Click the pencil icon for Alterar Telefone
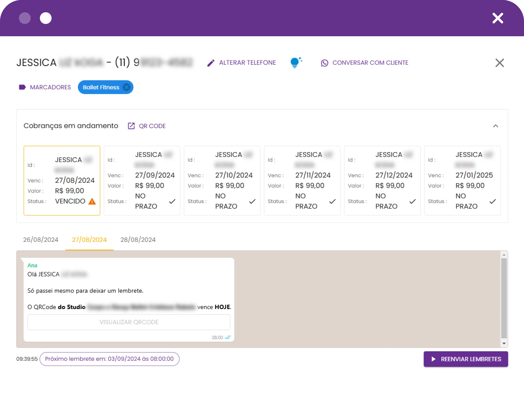 point(211,63)
